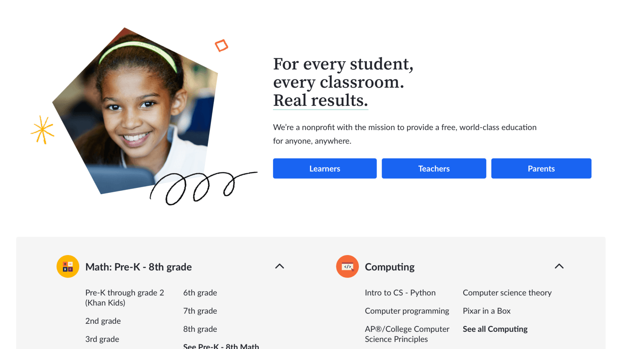
Task: Go to Pixar in a Box
Action: coord(486,311)
